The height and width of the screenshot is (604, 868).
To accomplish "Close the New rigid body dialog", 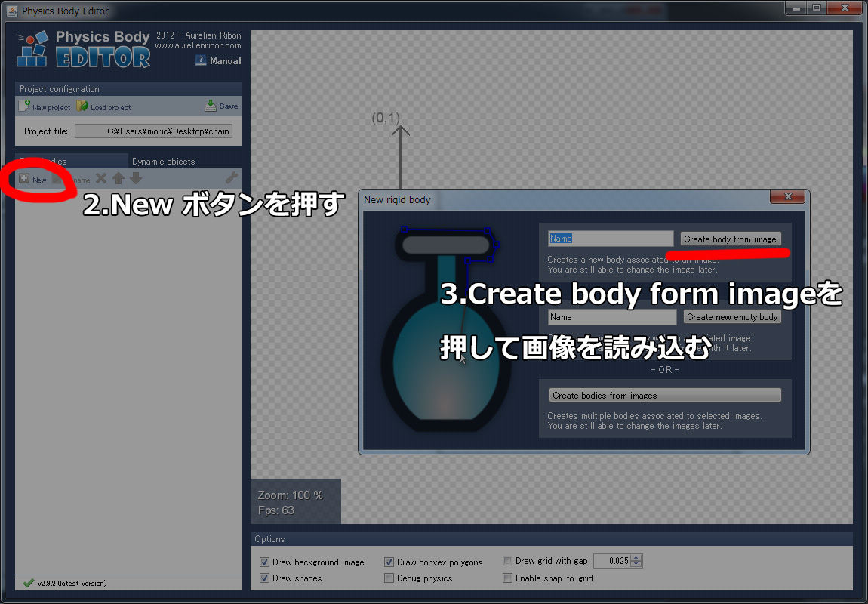I will tap(788, 196).
